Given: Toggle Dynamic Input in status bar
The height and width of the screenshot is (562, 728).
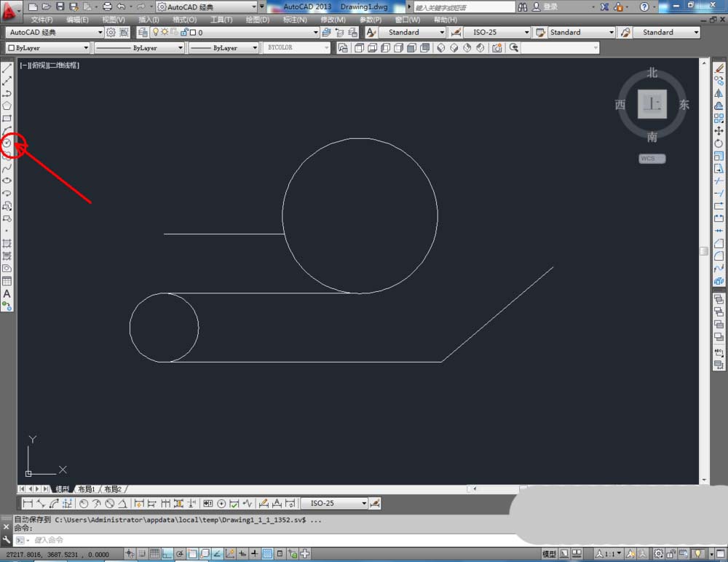Looking at the screenshot, I should 242,553.
